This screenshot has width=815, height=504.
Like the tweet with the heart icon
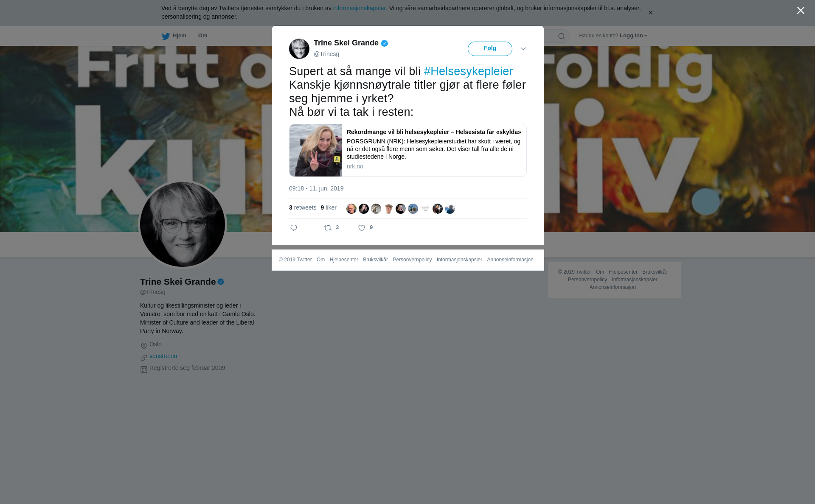click(362, 228)
